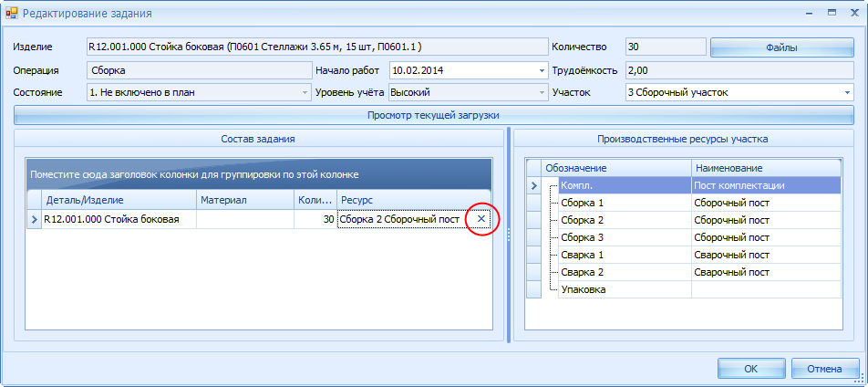The image size is (868, 387).
Task: Click Сборочный пост in the Сборка 3 row
Action: click(x=766, y=237)
